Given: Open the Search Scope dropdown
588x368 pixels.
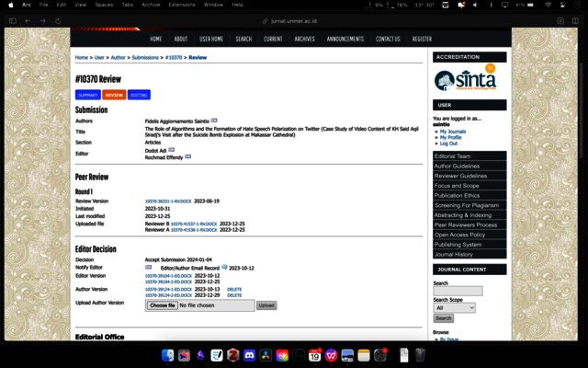Looking at the screenshot, I should click(x=455, y=308).
